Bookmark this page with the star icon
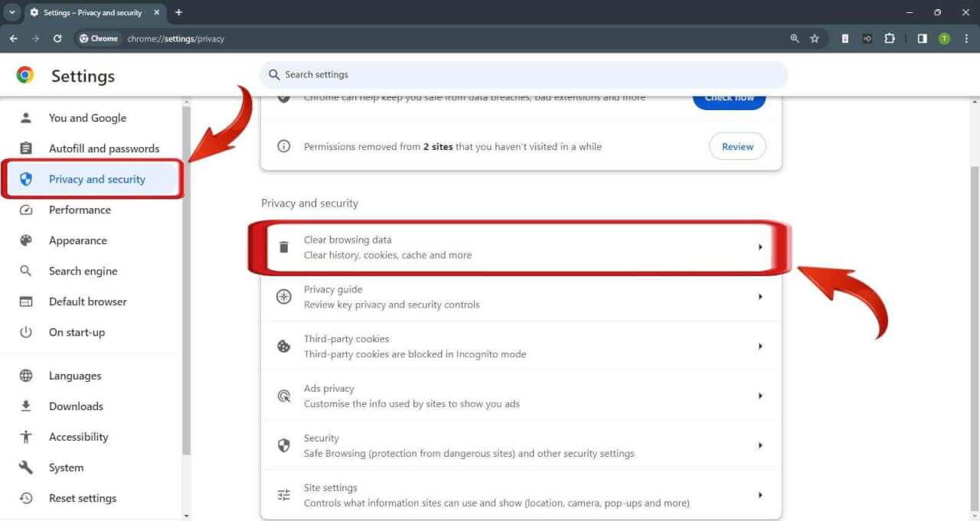Image resolution: width=980 pixels, height=521 pixels. [x=814, y=38]
